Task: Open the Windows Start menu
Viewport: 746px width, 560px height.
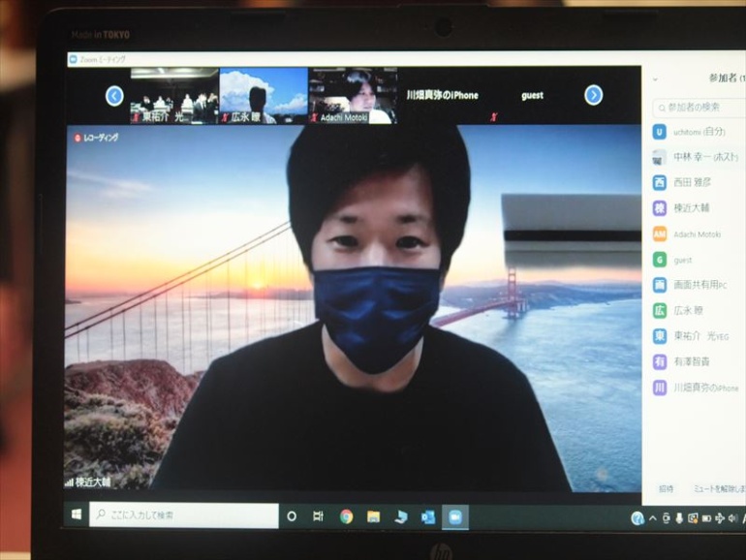Action: click(x=75, y=514)
